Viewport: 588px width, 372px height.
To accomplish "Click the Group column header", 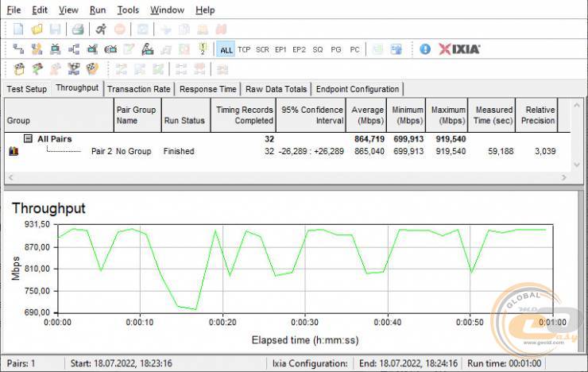I will pyautogui.click(x=59, y=115).
